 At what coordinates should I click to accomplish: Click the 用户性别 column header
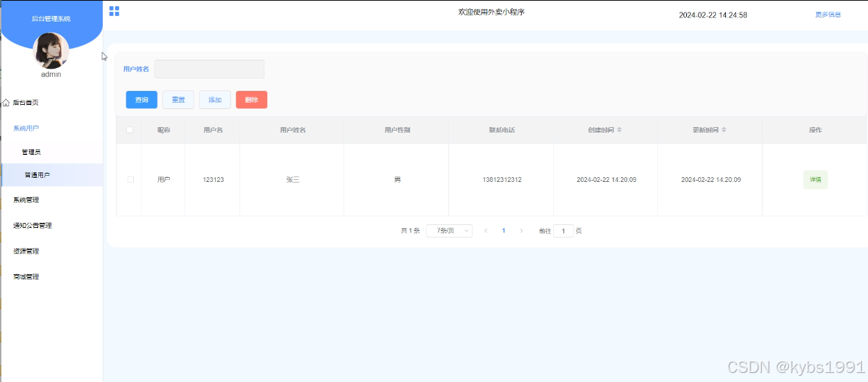click(397, 130)
